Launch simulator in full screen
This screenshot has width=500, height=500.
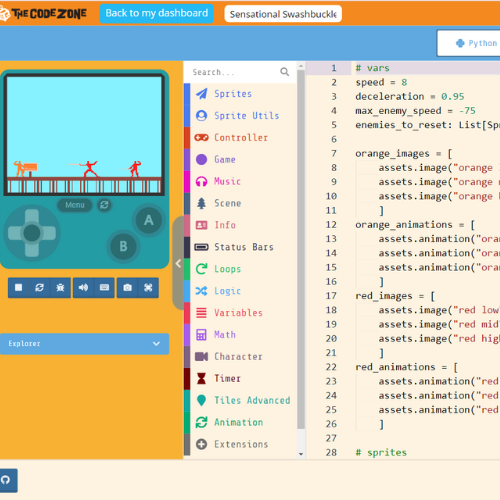148,287
